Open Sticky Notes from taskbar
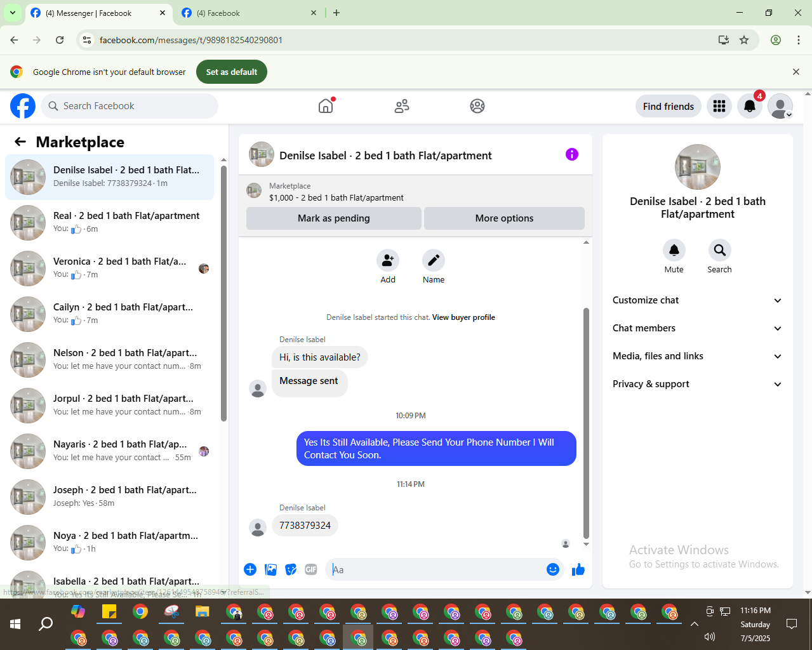This screenshot has height=650, width=812. click(x=109, y=612)
